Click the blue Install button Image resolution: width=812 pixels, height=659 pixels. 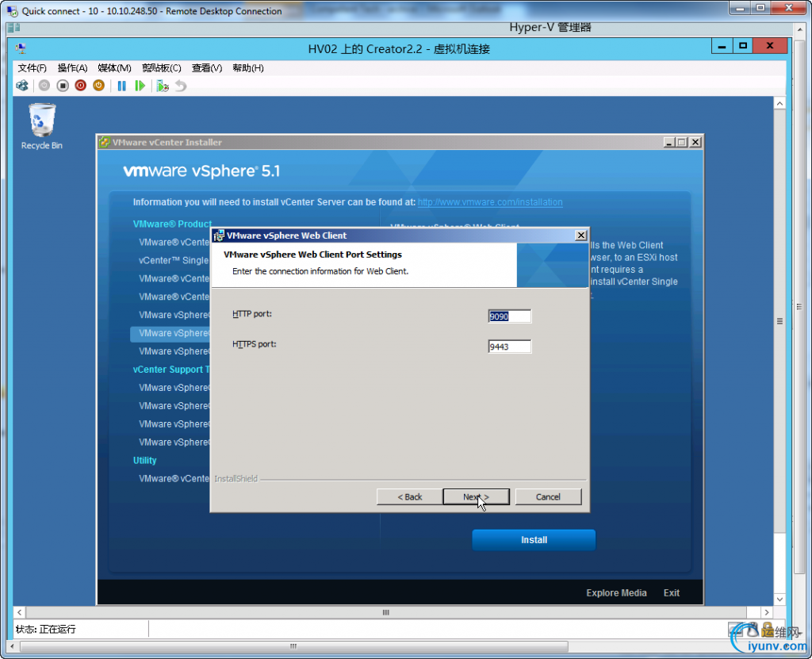534,540
